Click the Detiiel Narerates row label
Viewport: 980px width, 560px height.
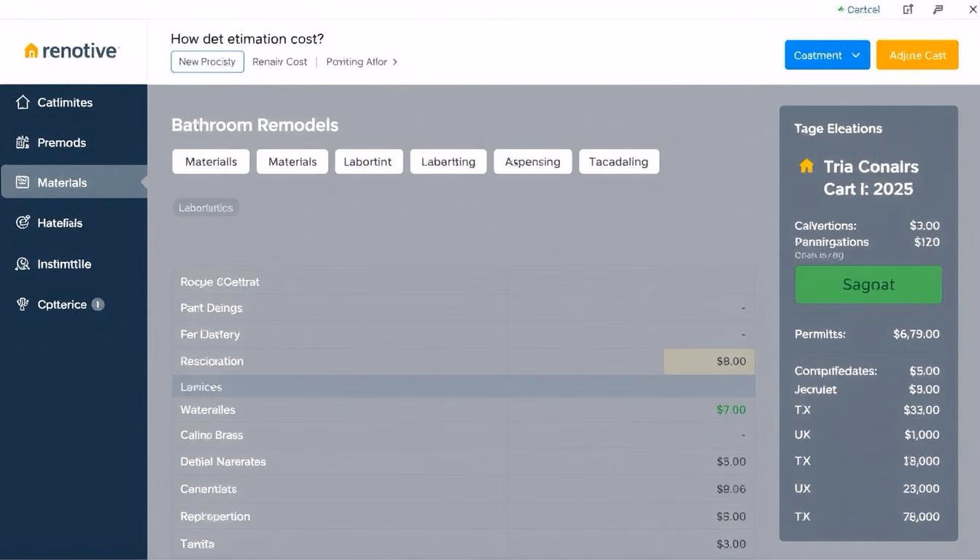(x=223, y=462)
